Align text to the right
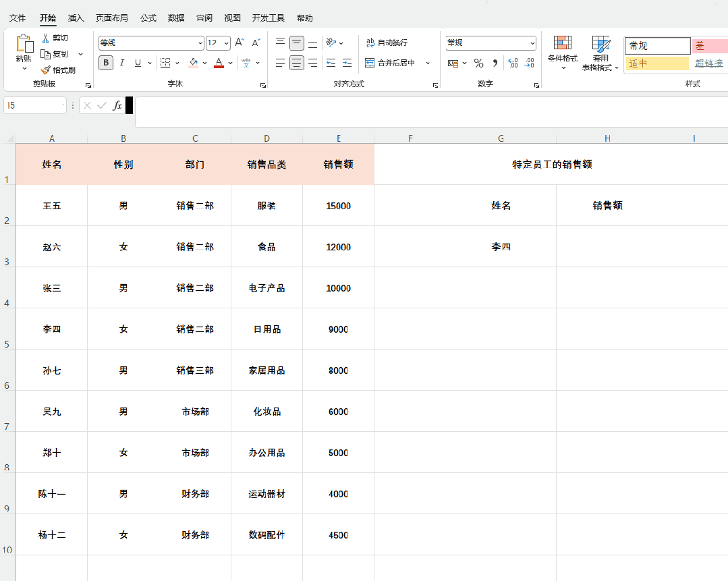 pyautogui.click(x=313, y=63)
